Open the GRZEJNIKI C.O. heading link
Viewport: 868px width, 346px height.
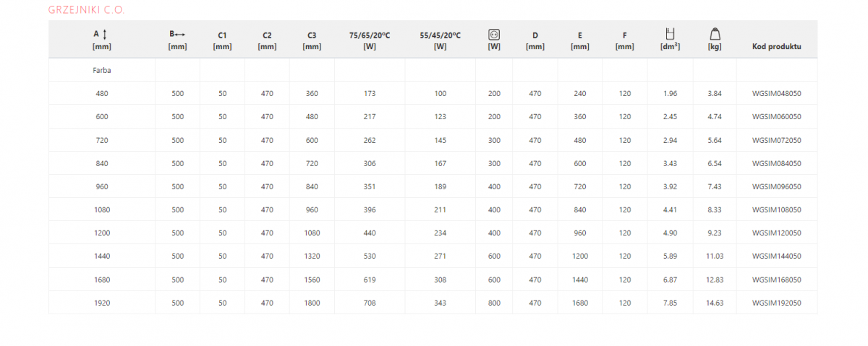point(86,9)
